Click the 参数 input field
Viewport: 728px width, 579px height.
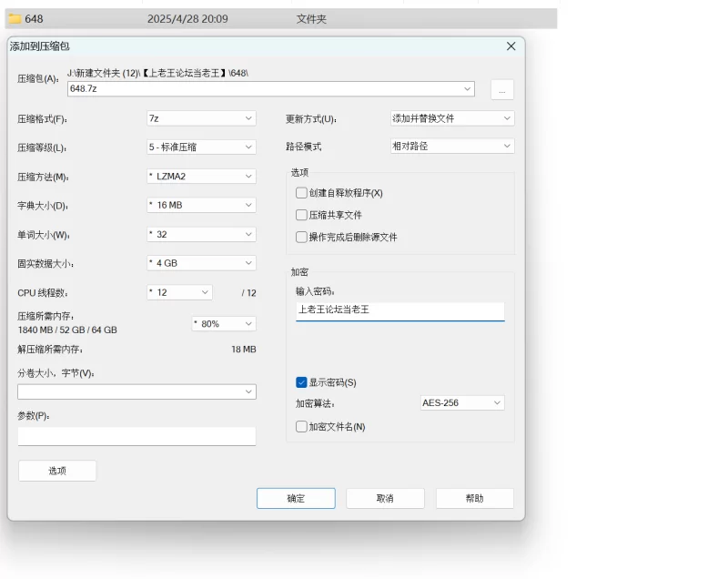tap(136, 436)
